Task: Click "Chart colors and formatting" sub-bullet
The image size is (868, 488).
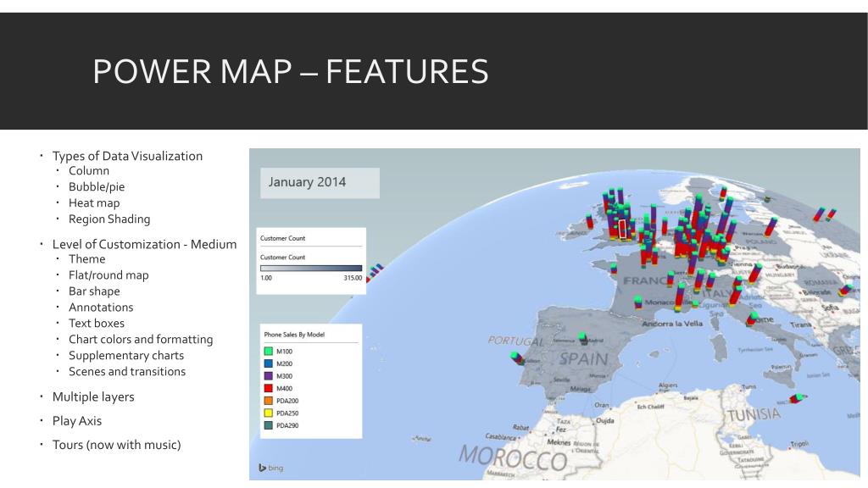Action: click(x=141, y=339)
